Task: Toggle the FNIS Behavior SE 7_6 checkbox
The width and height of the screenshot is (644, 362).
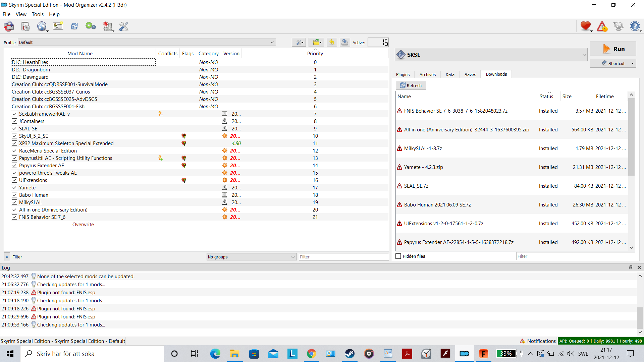Action: point(14,217)
